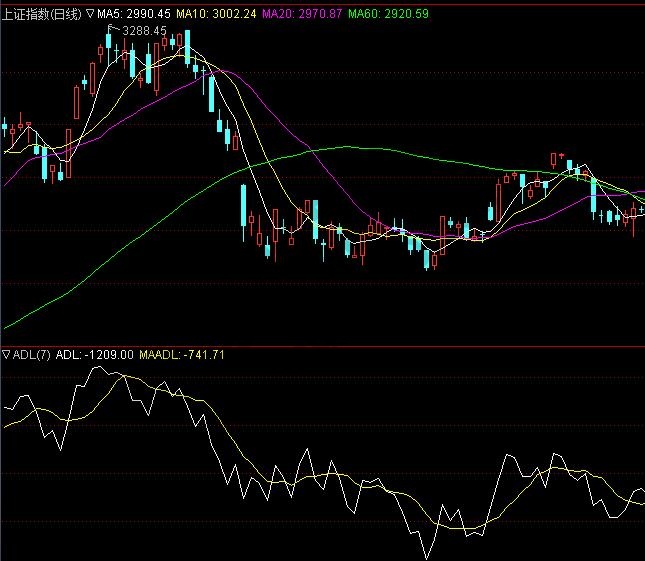Image resolution: width=645 pixels, height=561 pixels.
Task: Click the red divider line above ADL panel
Action: tap(322, 346)
